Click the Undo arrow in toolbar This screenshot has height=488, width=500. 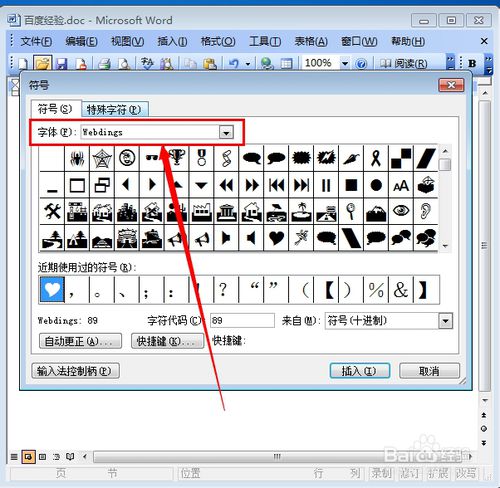[234, 63]
